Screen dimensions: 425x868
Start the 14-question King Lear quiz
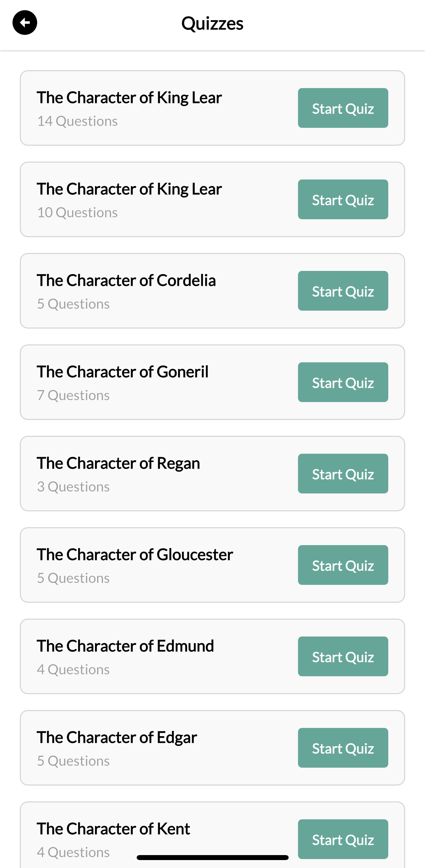tap(343, 108)
